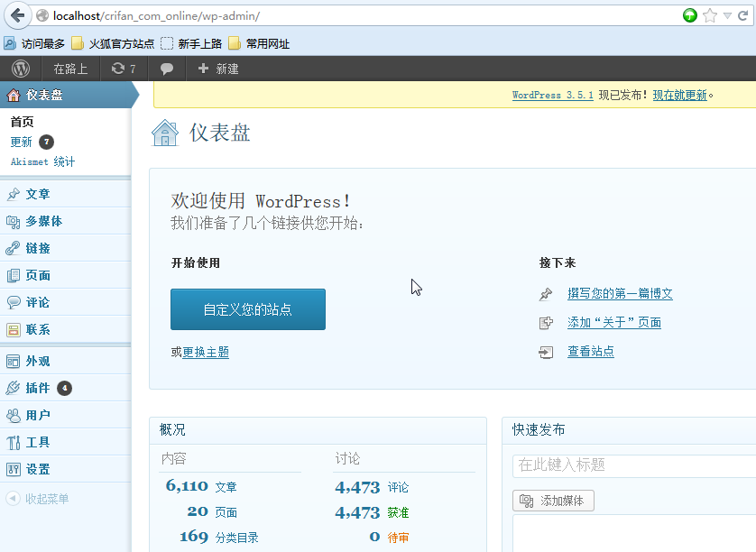Open the 新手上路 bookmark
This screenshot has width=756, height=552.
(191, 44)
